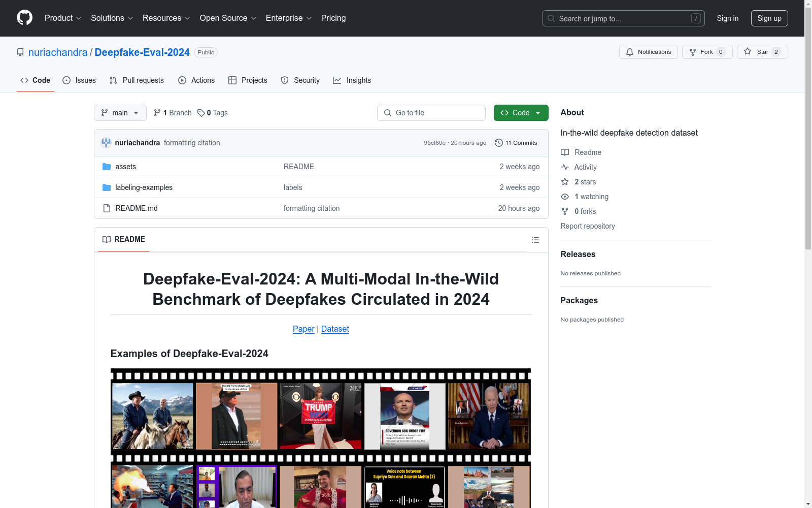Sign in to GitHub
The height and width of the screenshot is (508, 812).
click(x=727, y=18)
